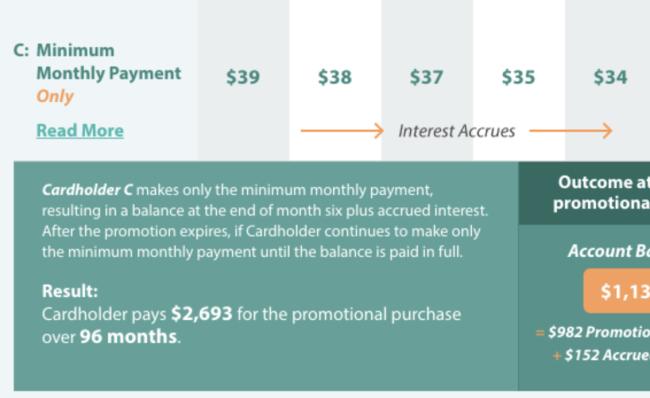Select the Minimum Monthly Payment heading

click(x=109, y=62)
